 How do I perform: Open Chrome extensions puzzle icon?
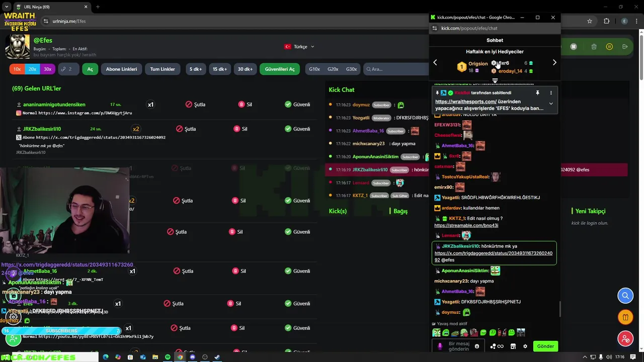click(606, 21)
